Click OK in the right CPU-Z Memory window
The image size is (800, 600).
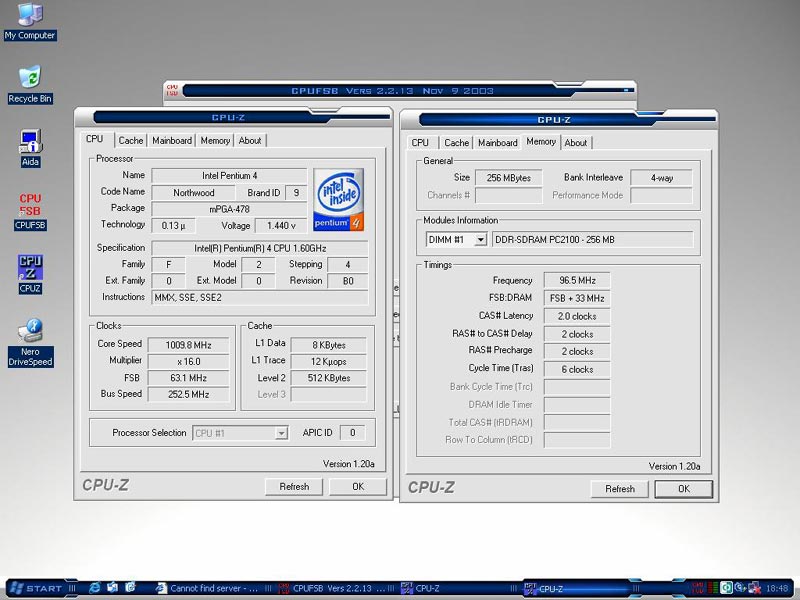click(x=683, y=489)
